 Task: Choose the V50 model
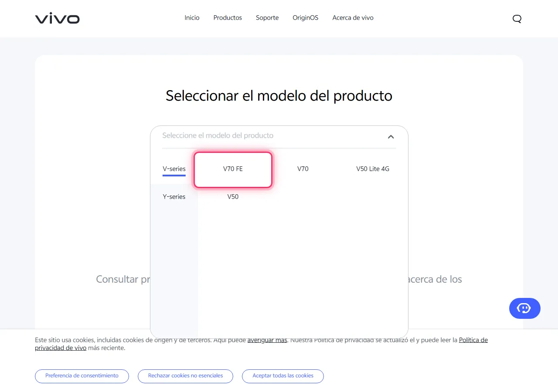233,197
